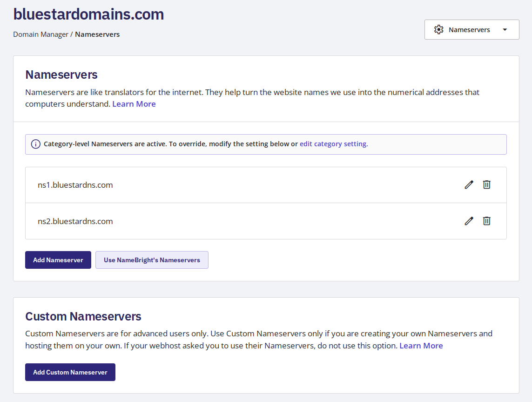
Task: Click trash icon for ns2.bluestardns.com
Action: click(x=486, y=221)
